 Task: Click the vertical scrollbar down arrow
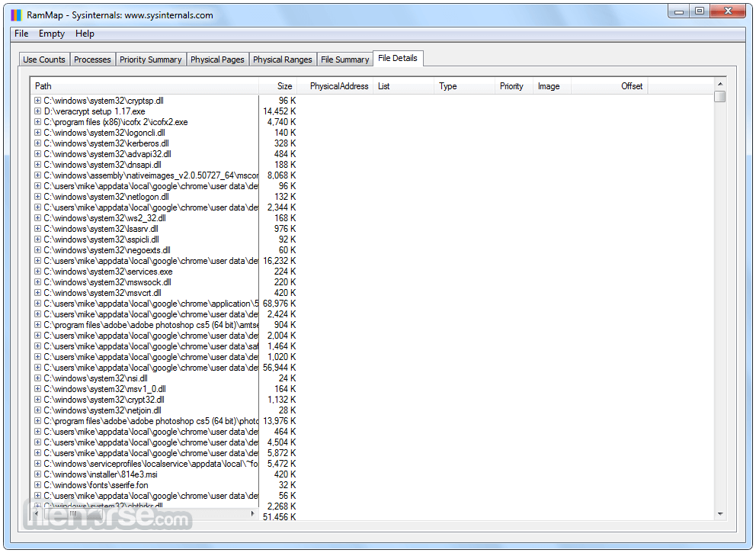pos(720,514)
